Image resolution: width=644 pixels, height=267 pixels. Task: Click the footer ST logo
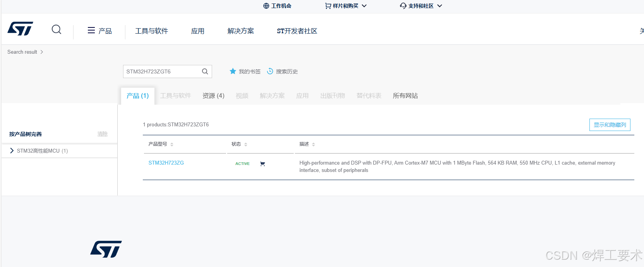(106, 249)
